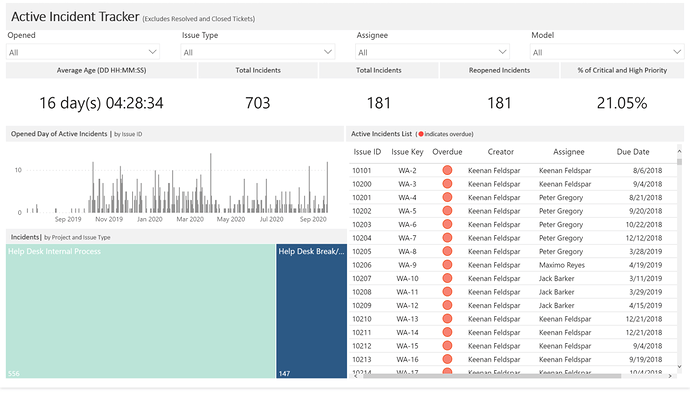Open the Assignee filter dropdown

pyautogui.click(x=432, y=52)
